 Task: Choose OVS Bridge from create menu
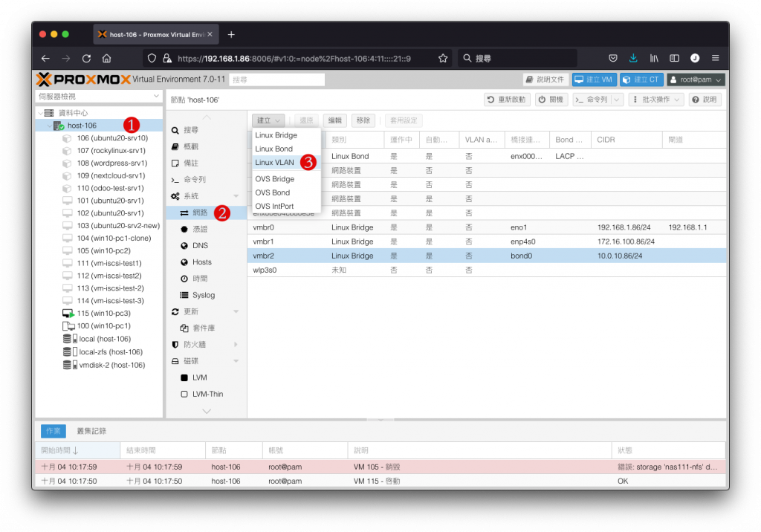(275, 178)
